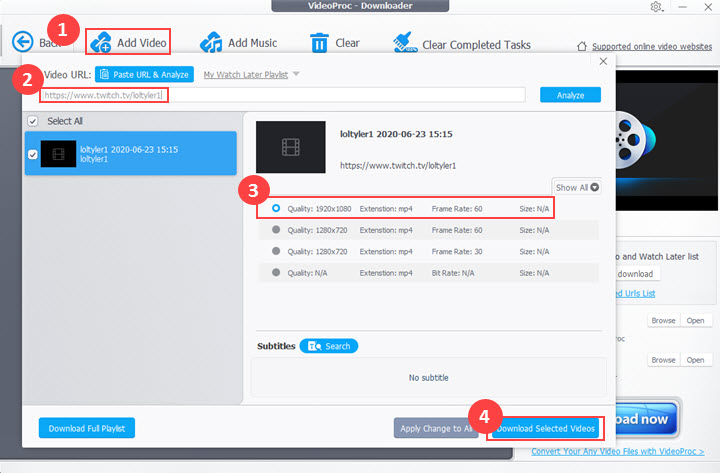Click the Add Music toolbar button
This screenshot has height=473, width=720.
(x=238, y=43)
